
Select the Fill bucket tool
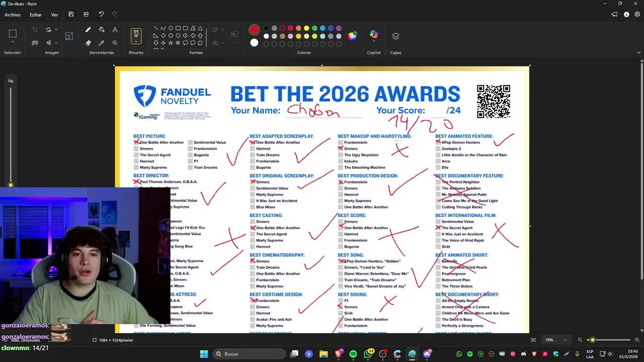(x=102, y=30)
